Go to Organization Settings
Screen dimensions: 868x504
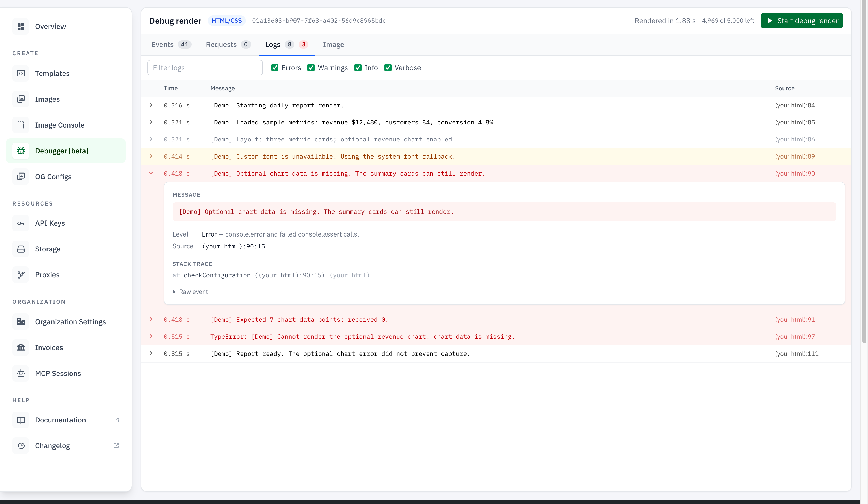tap(70, 321)
